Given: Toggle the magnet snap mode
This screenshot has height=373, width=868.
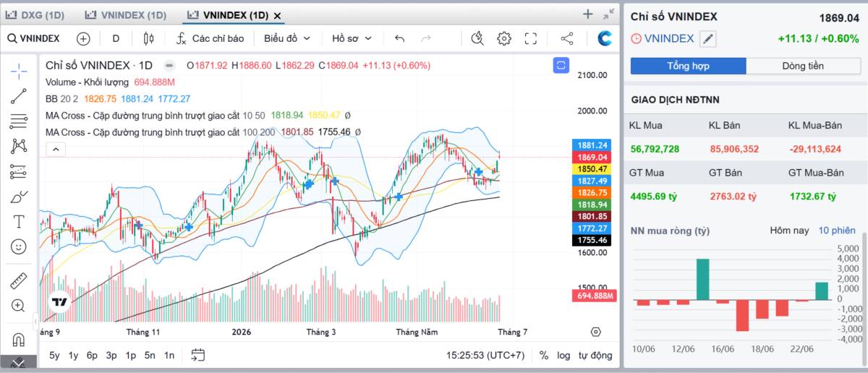Looking at the screenshot, I should pyautogui.click(x=19, y=339).
